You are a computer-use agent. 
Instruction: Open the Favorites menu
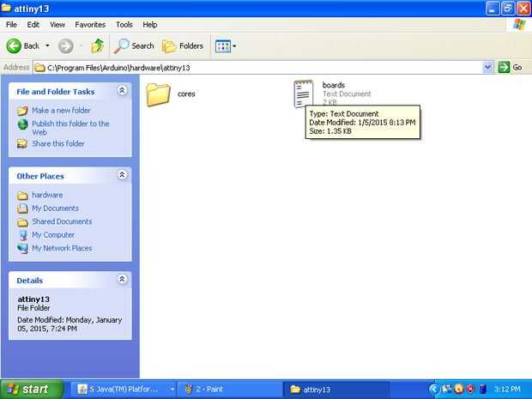tap(90, 25)
